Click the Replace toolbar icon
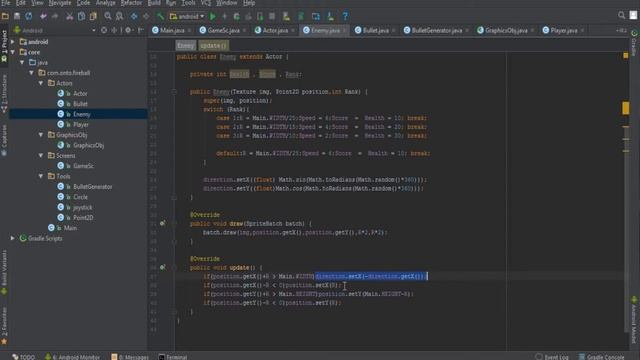640x360 pixels. (119, 16)
